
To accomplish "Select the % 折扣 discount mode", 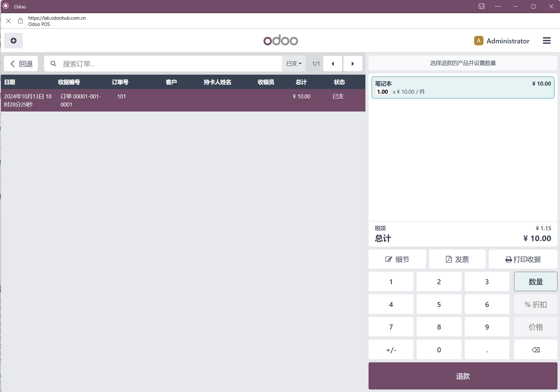I will [x=536, y=304].
